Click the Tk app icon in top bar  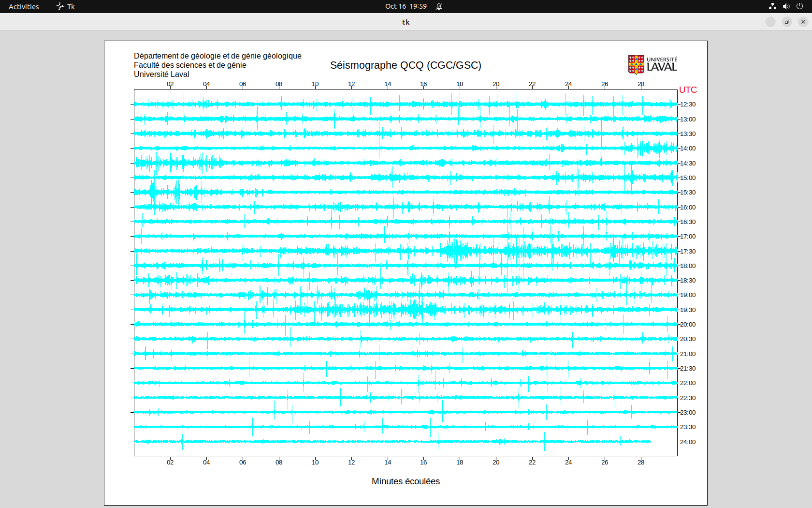pyautogui.click(x=61, y=6)
